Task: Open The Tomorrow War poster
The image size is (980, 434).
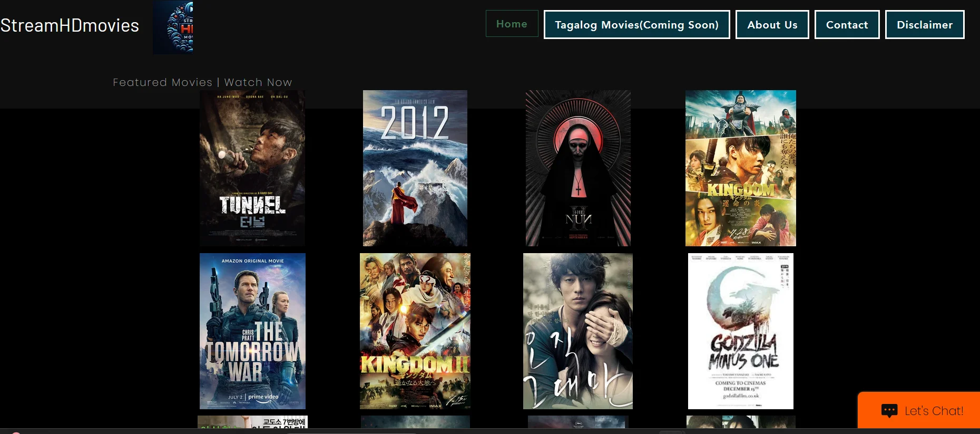Action: (x=252, y=331)
